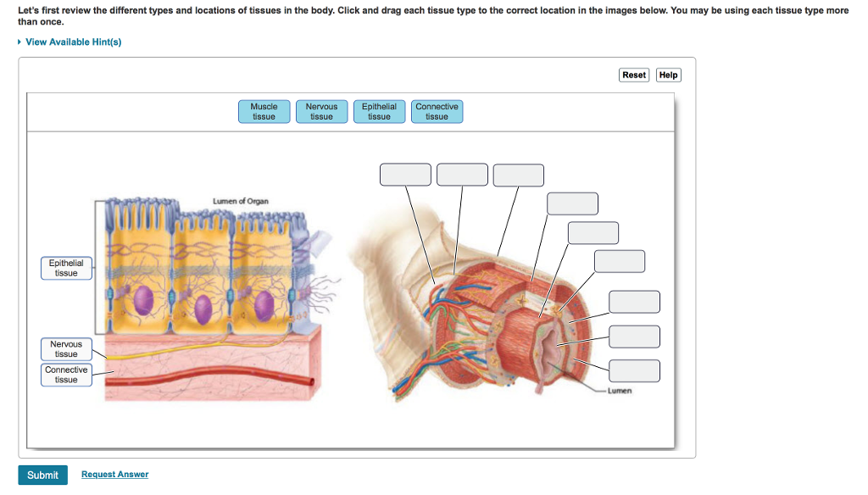Open the Request Answer link
The height and width of the screenshot is (495, 868).
tap(114, 475)
